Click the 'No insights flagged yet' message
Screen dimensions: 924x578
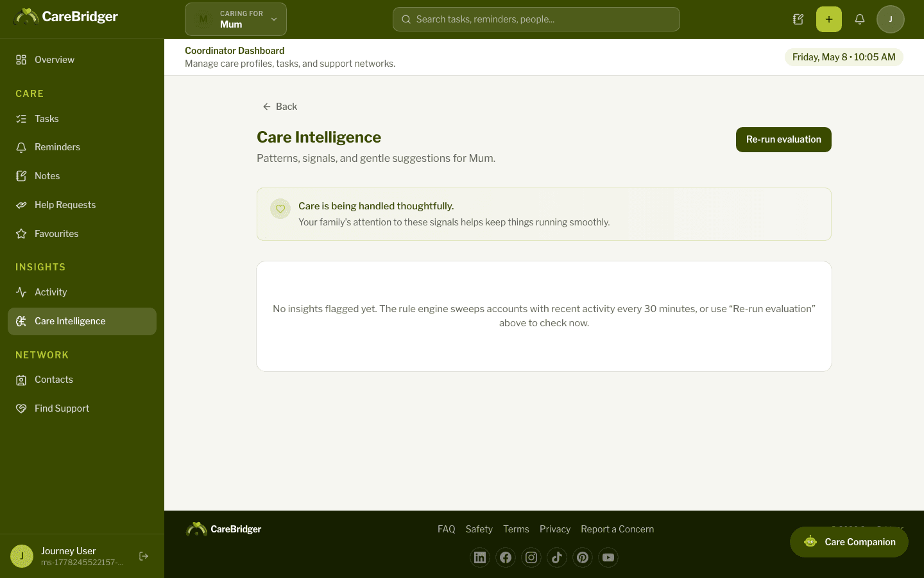tap(544, 316)
